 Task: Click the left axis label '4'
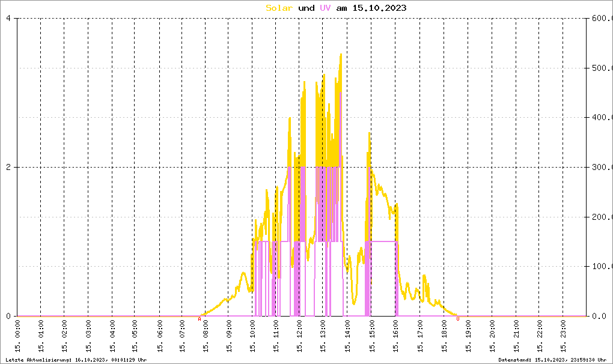8,19
